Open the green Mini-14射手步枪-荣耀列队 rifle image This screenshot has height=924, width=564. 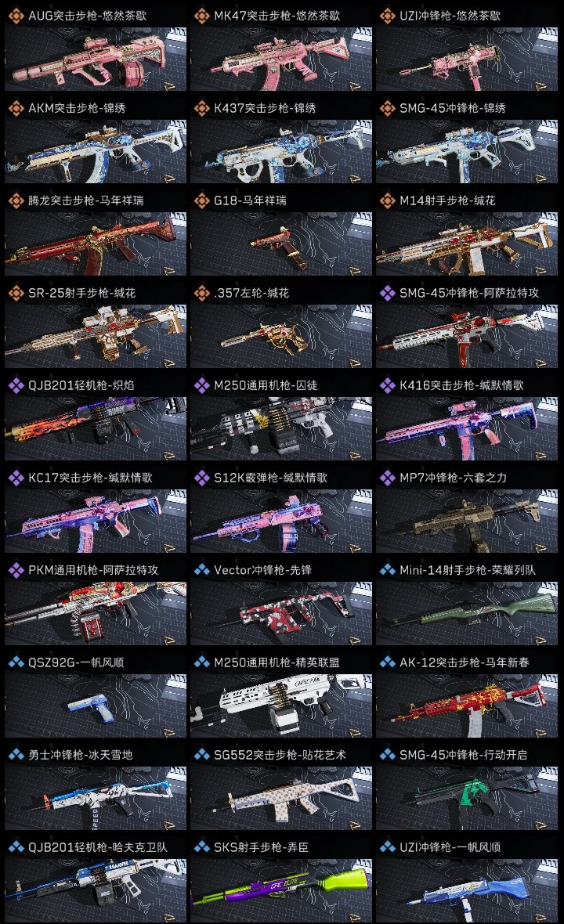467,613
